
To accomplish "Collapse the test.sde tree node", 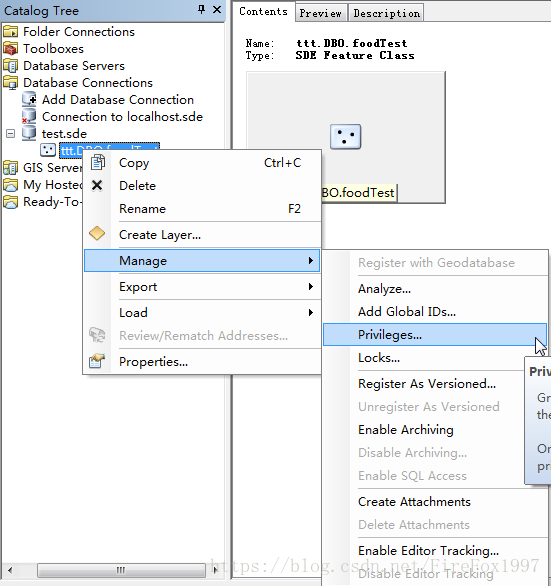I will pos(10,133).
